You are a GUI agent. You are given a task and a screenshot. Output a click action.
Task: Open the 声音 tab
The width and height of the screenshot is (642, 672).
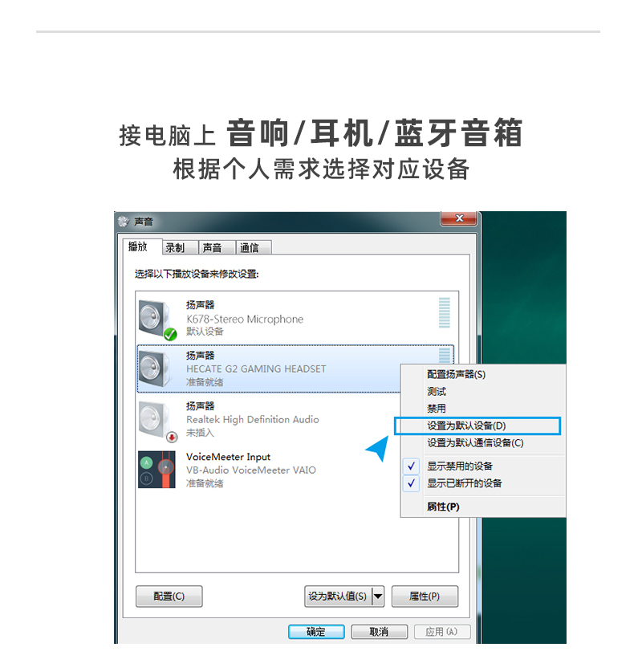[x=212, y=248]
